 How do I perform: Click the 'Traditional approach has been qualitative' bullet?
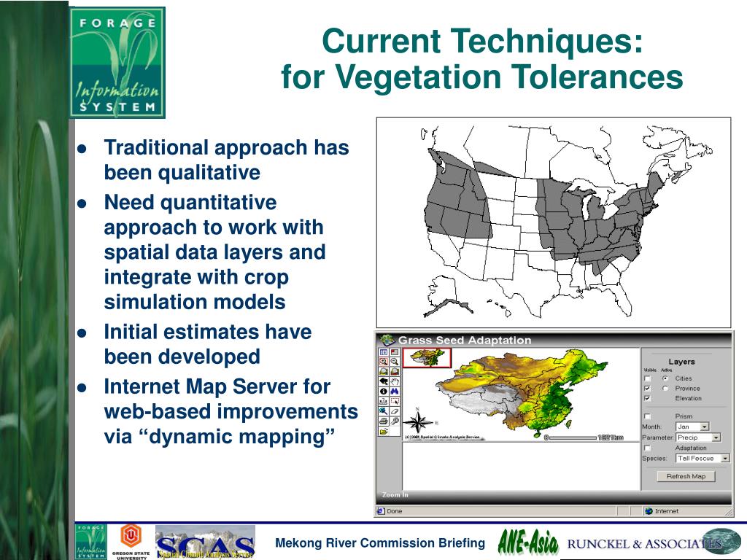click(x=226, y=160)
